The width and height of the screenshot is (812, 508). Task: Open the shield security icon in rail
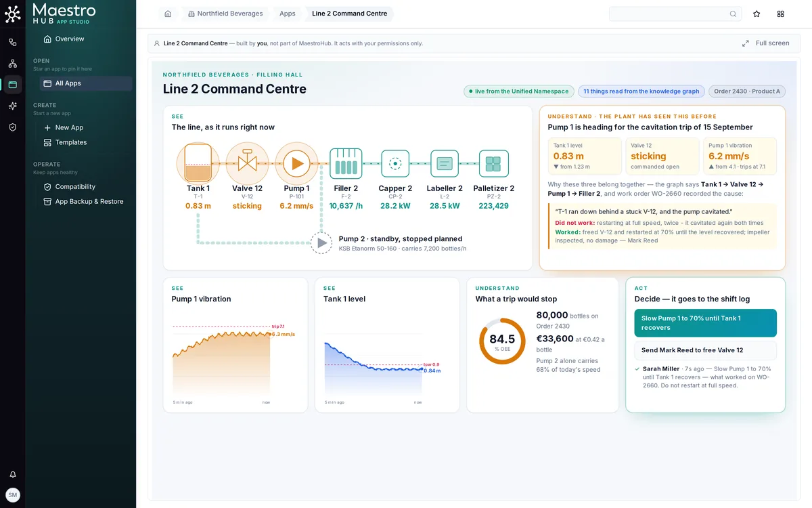pyautogui.click(x=12, y=127)
